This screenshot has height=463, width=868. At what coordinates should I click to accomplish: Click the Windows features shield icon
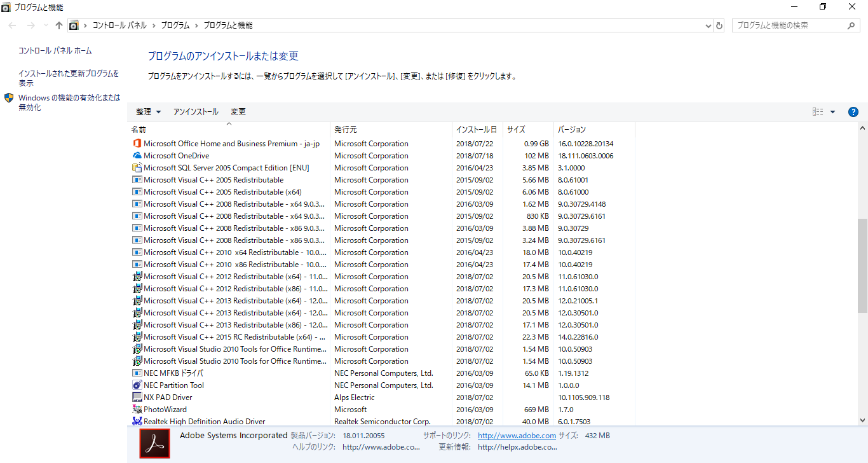pos(9,98)
